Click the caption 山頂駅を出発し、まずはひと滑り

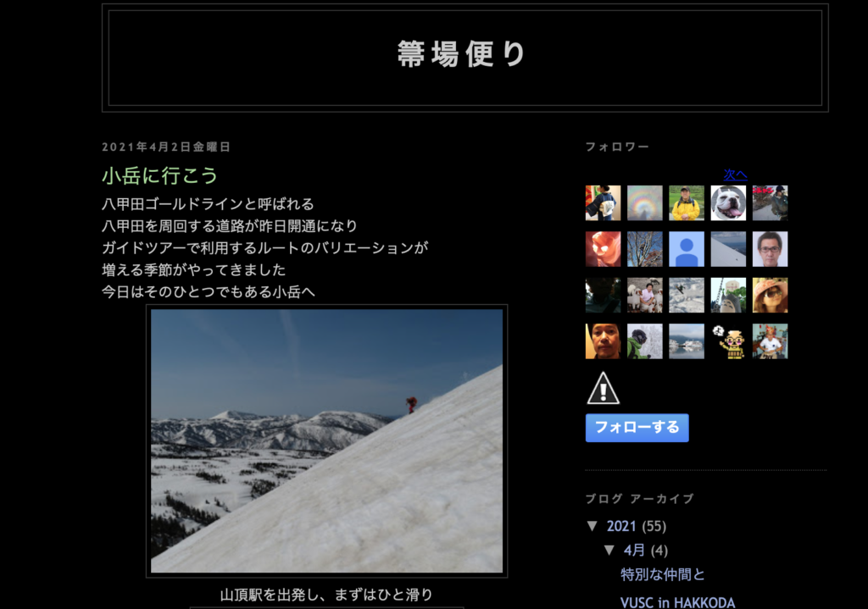click(326, 595)
